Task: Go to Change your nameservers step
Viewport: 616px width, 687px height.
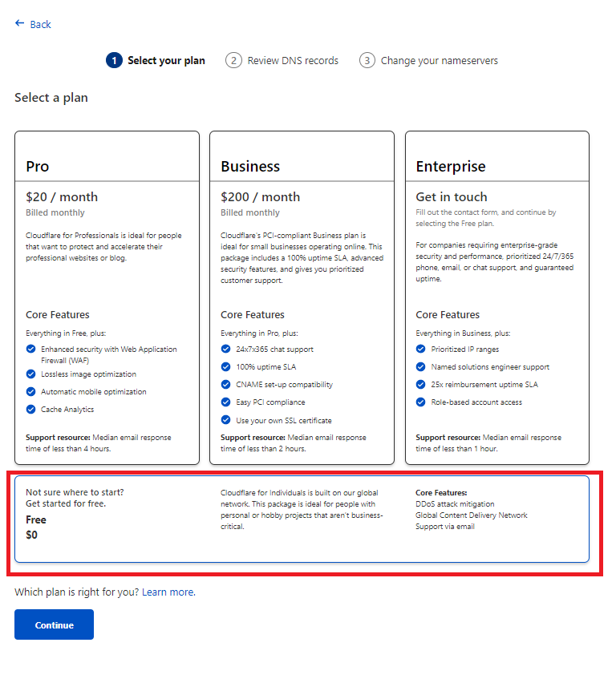Action: (x=439, y=61)
